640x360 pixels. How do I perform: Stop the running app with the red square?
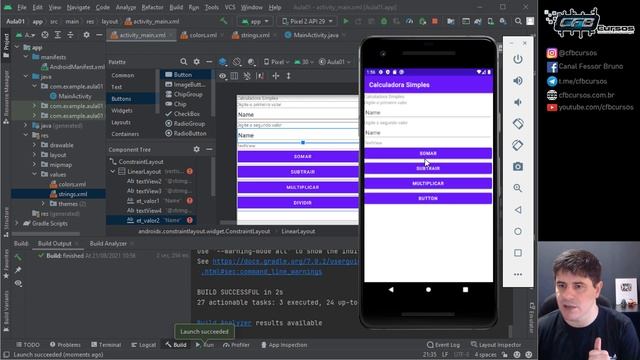435,21
